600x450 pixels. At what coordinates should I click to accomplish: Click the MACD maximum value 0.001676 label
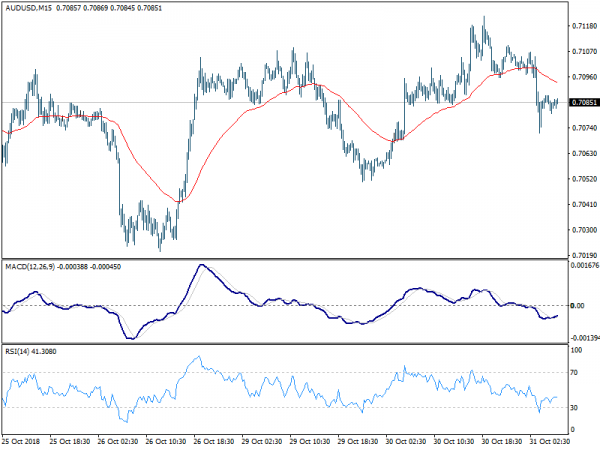tap(585, 265)
